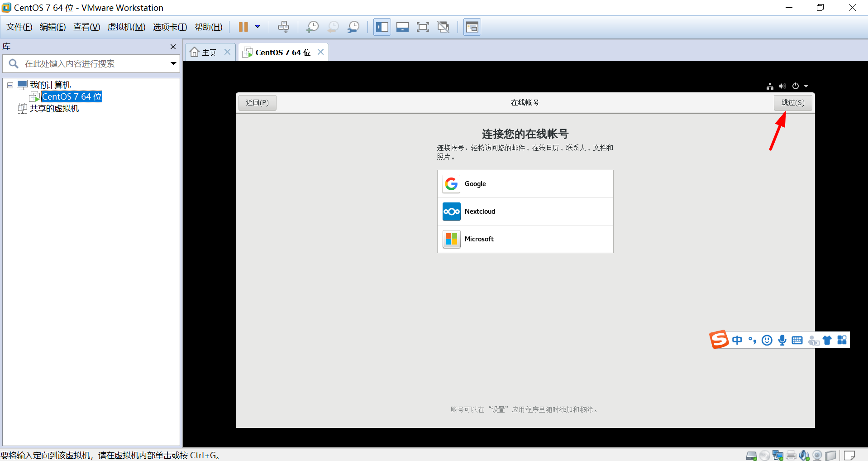Click the 返回(P) button
This screenshot has height=461, width=868.
click(x=257, y=103)
